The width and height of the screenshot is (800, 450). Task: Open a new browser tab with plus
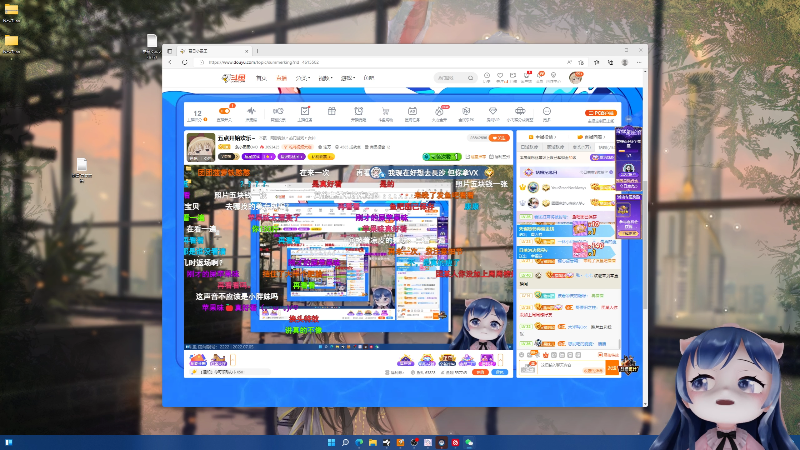(x=258, y=51)
